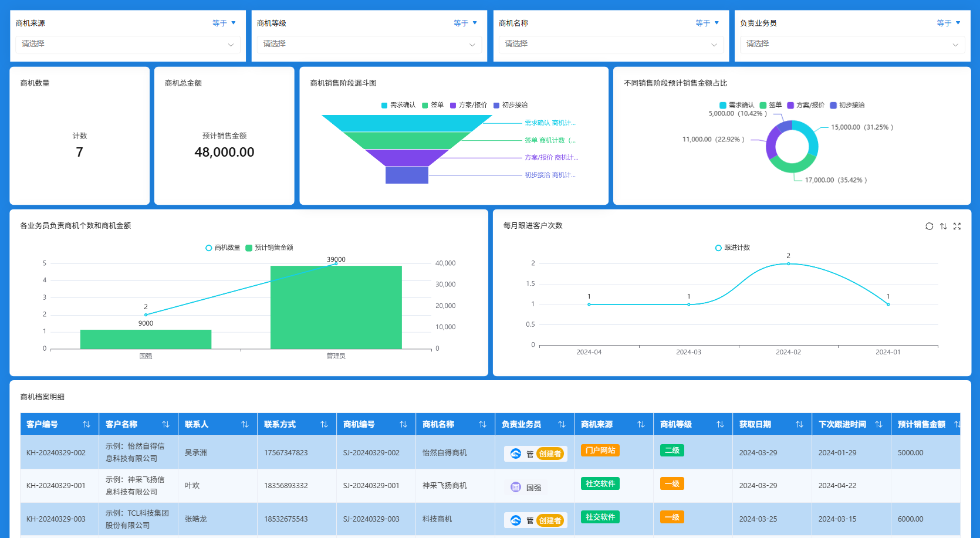Toggle the 预计销售金额 legend in bar chart

pyautogui.click(x=269, y=247)
